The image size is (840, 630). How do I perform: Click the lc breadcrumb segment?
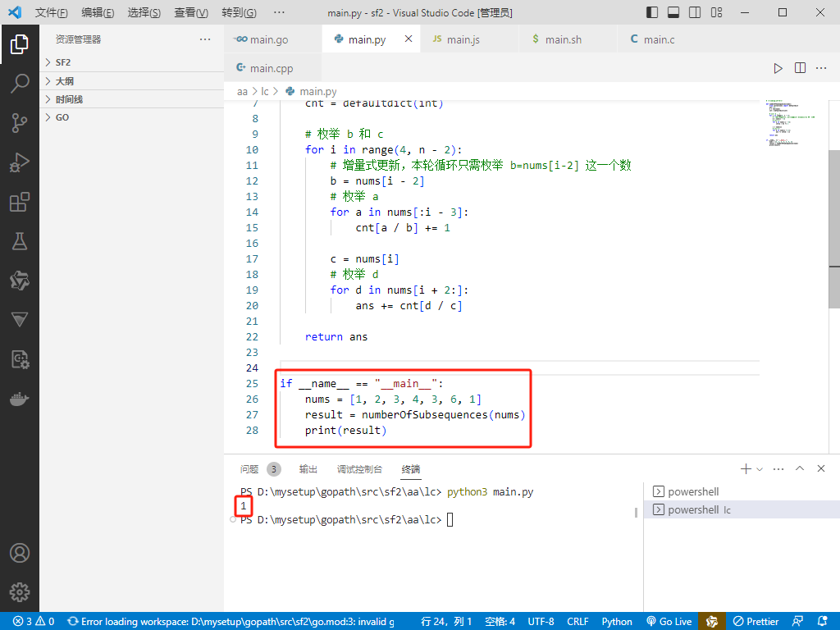pyautogui.click(x=265, y=92)
